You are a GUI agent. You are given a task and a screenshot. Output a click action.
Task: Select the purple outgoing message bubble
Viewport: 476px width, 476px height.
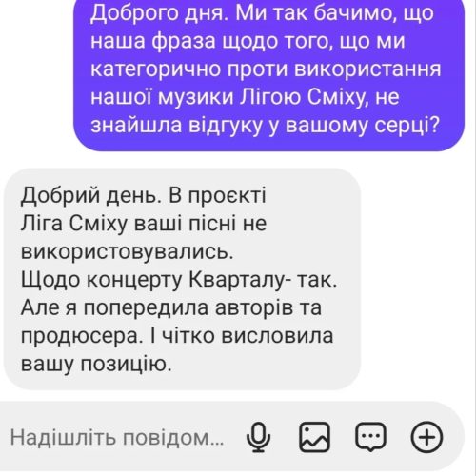click(x=268, y=75)
